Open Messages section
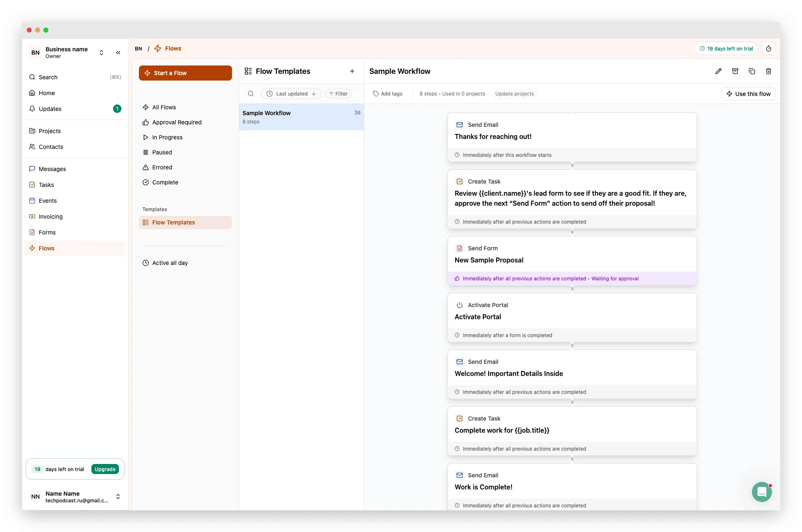 click(75, 169)
